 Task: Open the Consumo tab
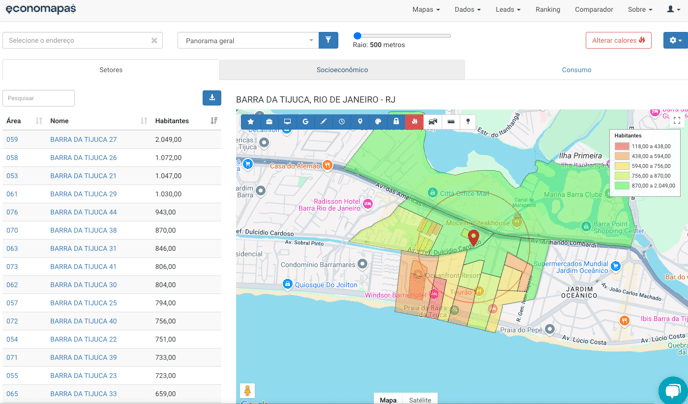(576, 70)
